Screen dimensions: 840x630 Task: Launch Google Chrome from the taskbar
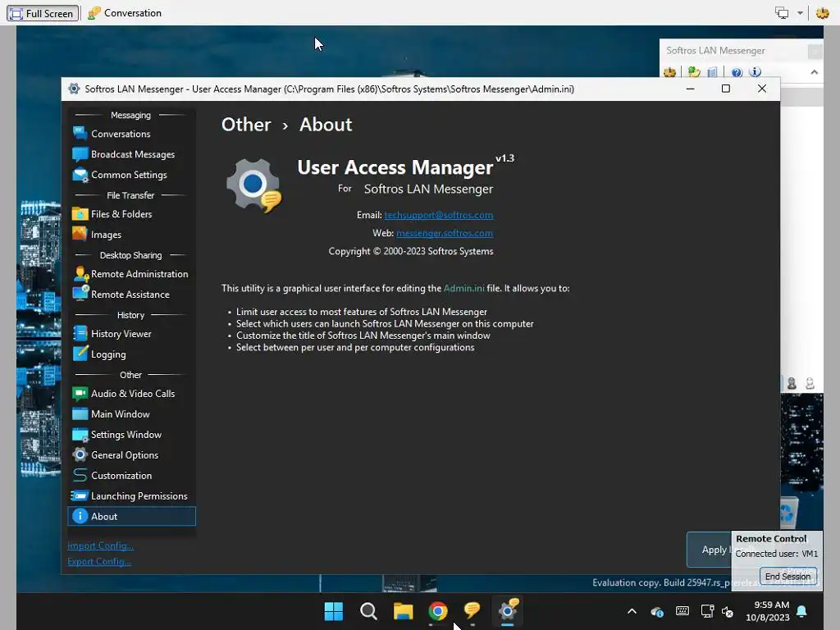[x=438, y=610]
